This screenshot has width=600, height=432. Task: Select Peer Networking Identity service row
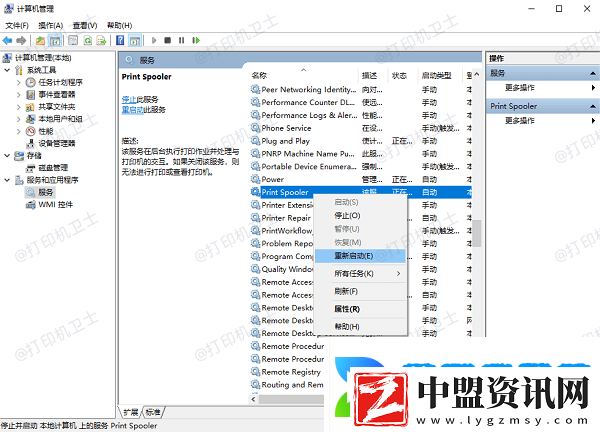361,90
